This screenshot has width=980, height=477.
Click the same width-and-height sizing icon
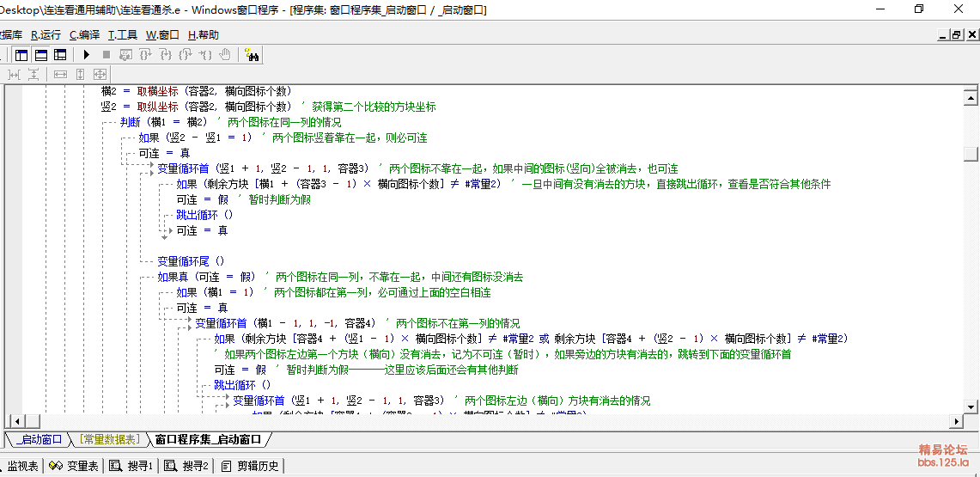coord(100,75)
